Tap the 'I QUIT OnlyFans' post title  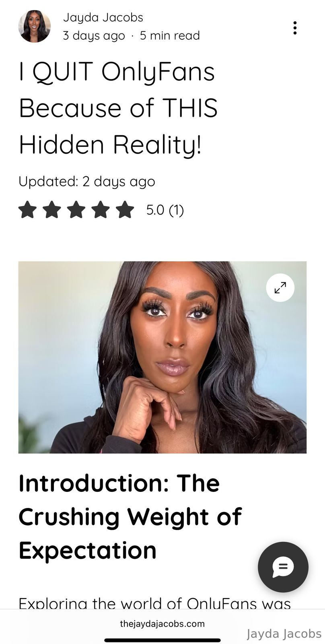[x=118, y=108]
